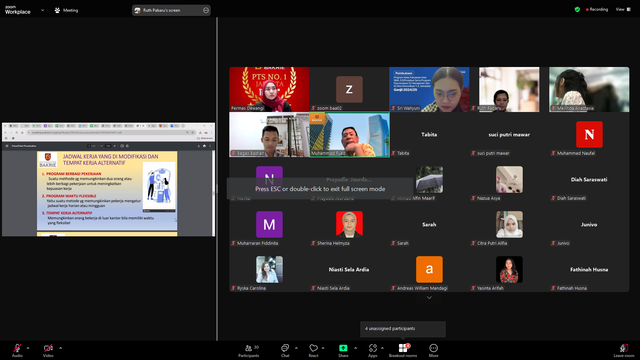Click the Zoom Workplace logo
Screen dimensions: 640x360
(18, 10)
